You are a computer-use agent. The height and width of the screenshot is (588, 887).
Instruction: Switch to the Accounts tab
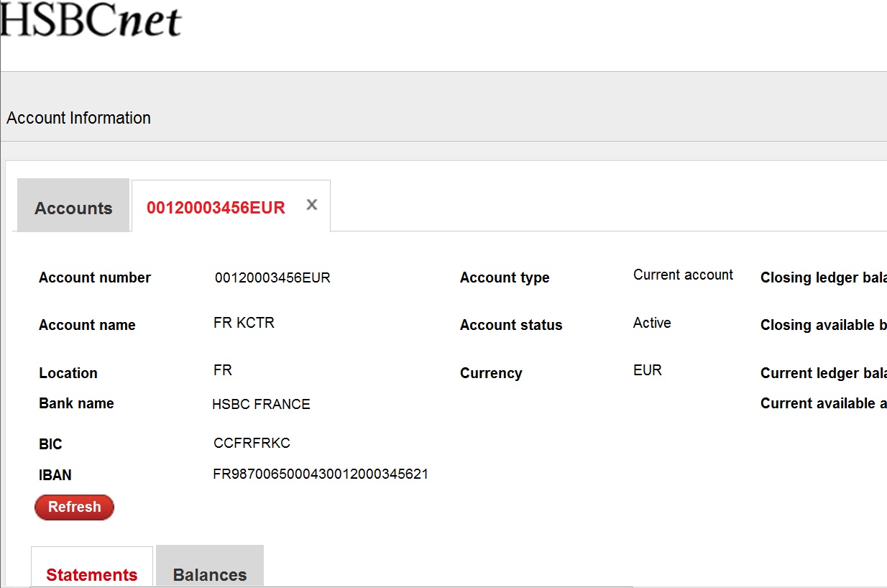pos(73,206)
